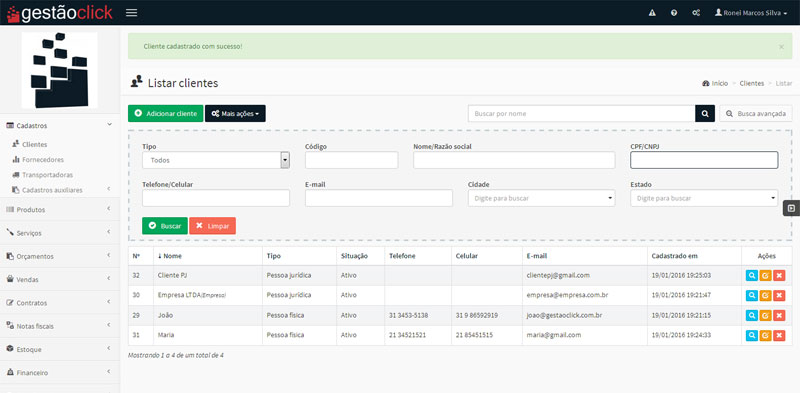This screenshot has width=800, height=393.
Task: Focus the CPF/CNPJ field
Action: (x=704, y=160)
